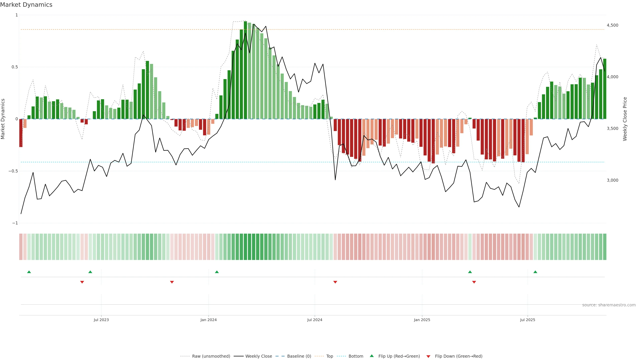644x362 pixels.
Task: Click the Weekly Close Price axis title
Action: point(625,119)
